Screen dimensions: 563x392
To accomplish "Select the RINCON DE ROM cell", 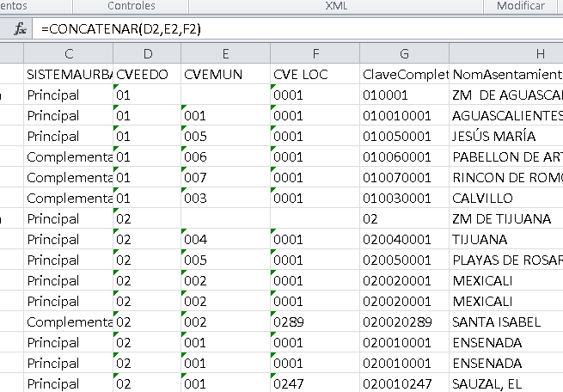I will tap(506, 177).
